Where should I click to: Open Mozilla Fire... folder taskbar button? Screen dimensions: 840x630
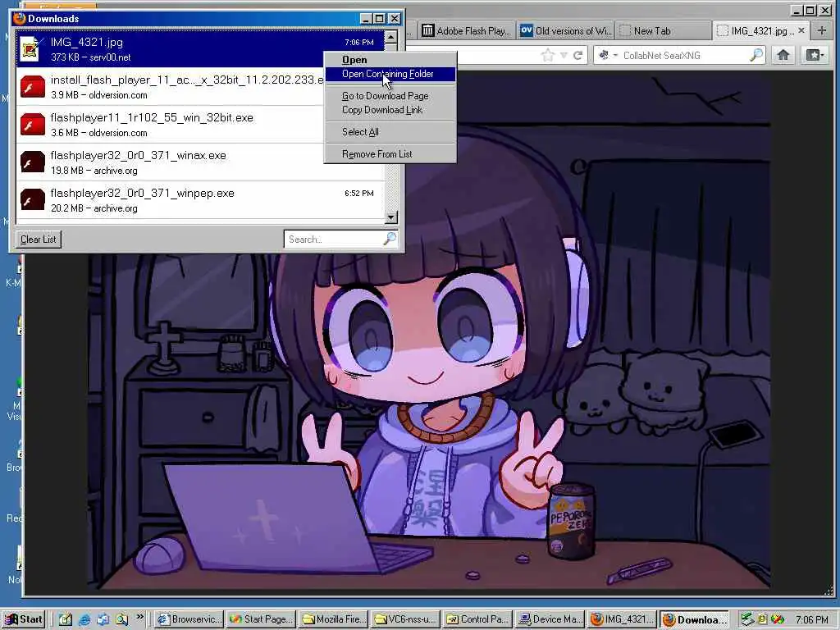333,619
